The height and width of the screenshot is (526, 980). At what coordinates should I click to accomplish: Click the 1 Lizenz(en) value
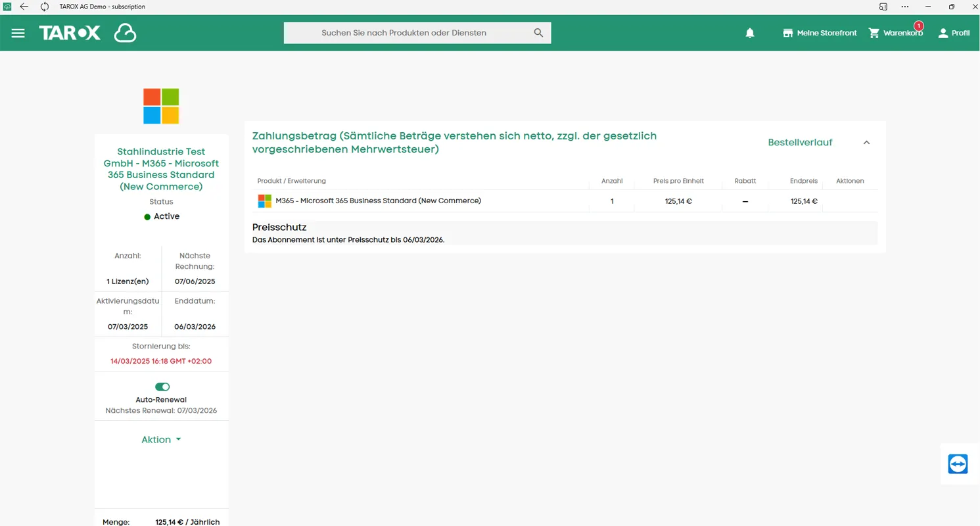(x=128, y=281)
